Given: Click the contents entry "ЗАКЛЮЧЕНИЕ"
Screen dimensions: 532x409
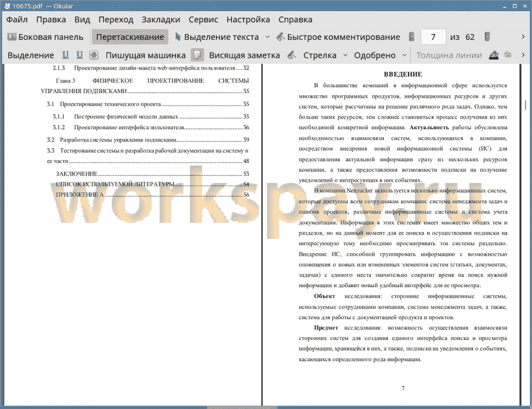Looking at the screenshot, I should (x=152, y=173).
